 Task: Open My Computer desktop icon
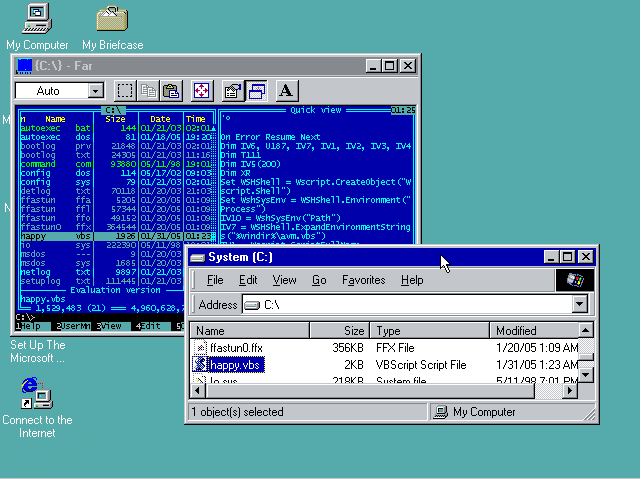pos(37,18)
